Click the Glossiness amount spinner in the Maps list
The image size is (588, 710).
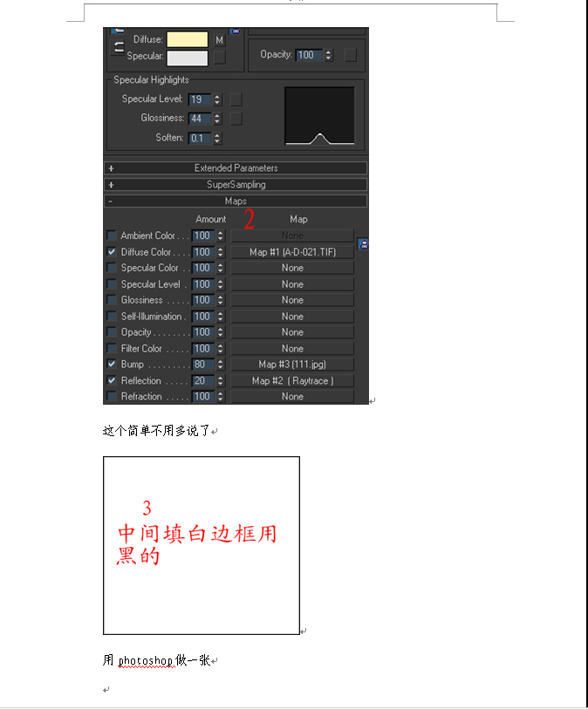pyautogui.click(x=220, y=300)
